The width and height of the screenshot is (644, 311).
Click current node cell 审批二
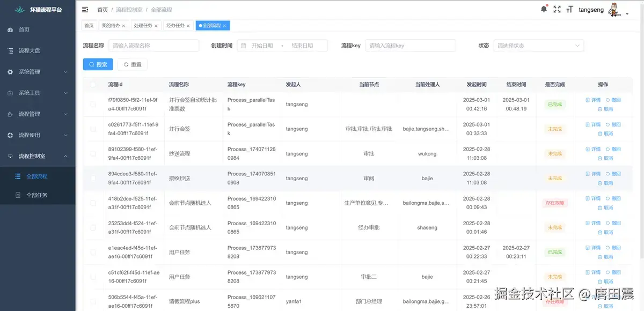[369, 277]
